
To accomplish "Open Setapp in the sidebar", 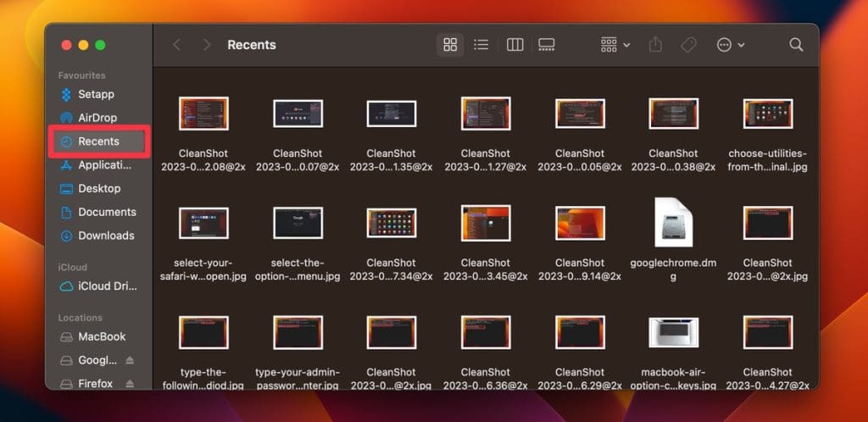I will click(95, 94).
